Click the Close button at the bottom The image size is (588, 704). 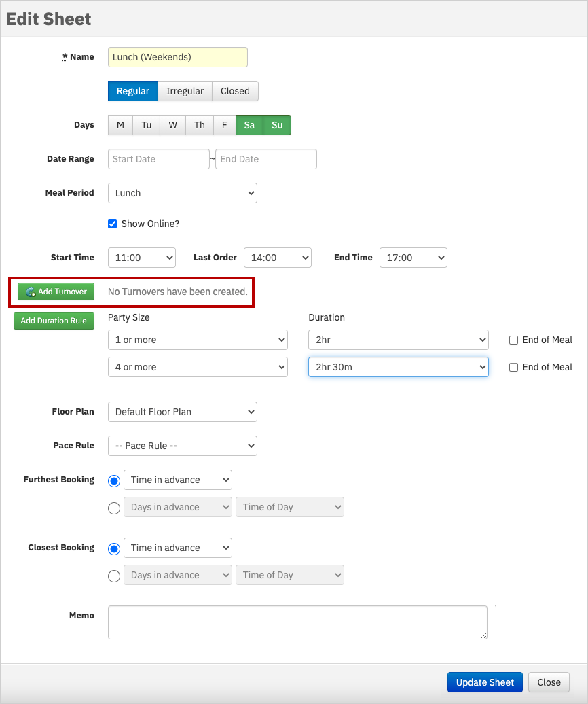[x=549, y=682]
